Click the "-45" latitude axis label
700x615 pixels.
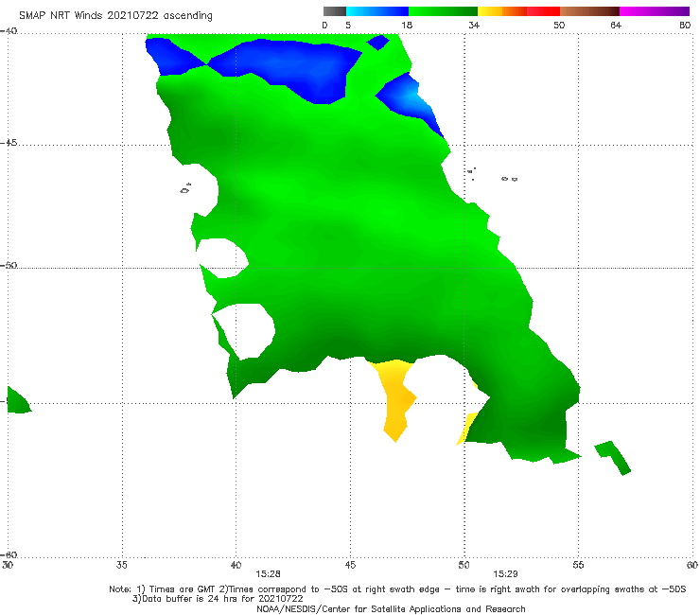point(9,143)
